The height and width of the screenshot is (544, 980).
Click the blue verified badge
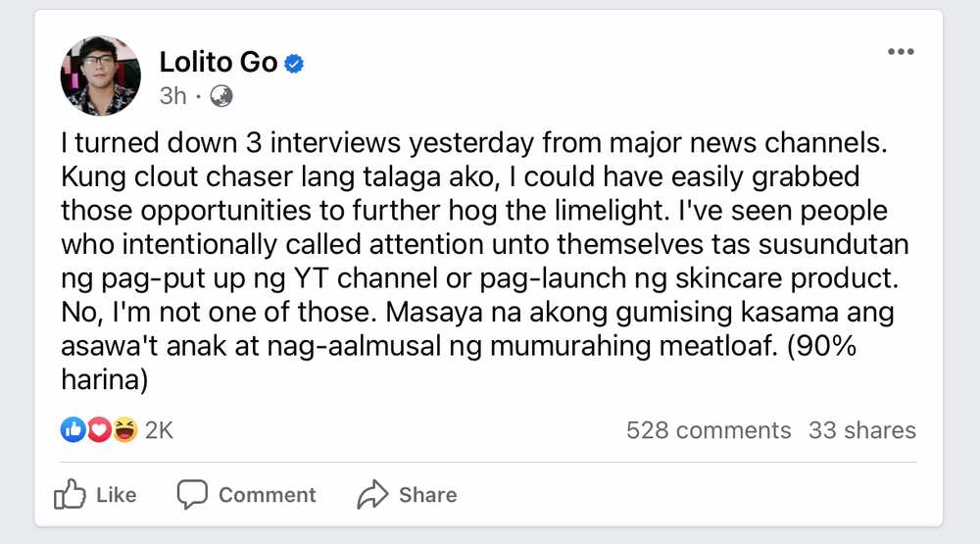(294, 64)
